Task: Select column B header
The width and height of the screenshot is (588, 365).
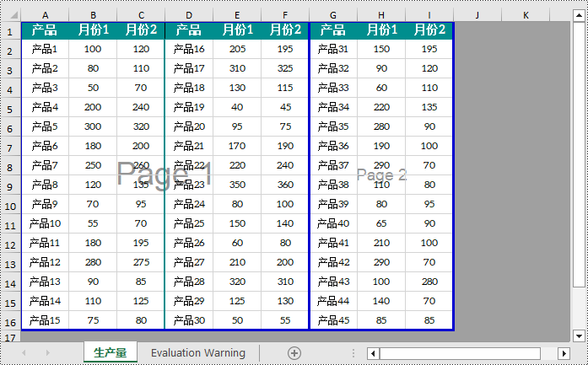Action: 93,15
